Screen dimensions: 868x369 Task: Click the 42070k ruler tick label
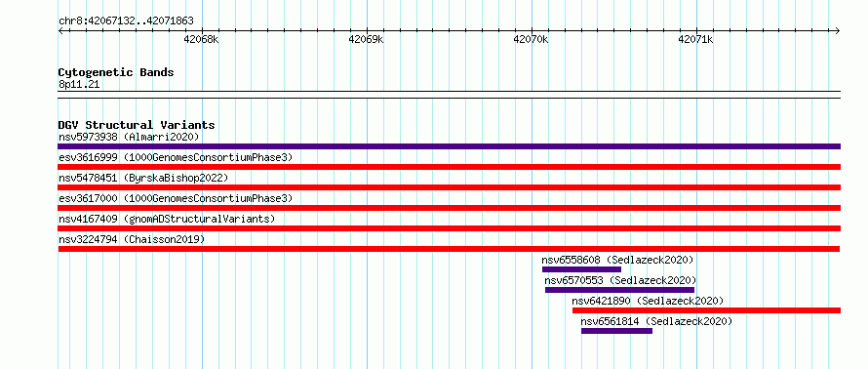531,39
